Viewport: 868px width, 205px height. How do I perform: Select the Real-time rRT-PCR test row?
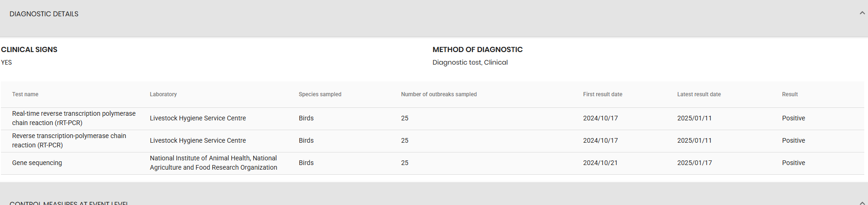(x=432, y=119)
